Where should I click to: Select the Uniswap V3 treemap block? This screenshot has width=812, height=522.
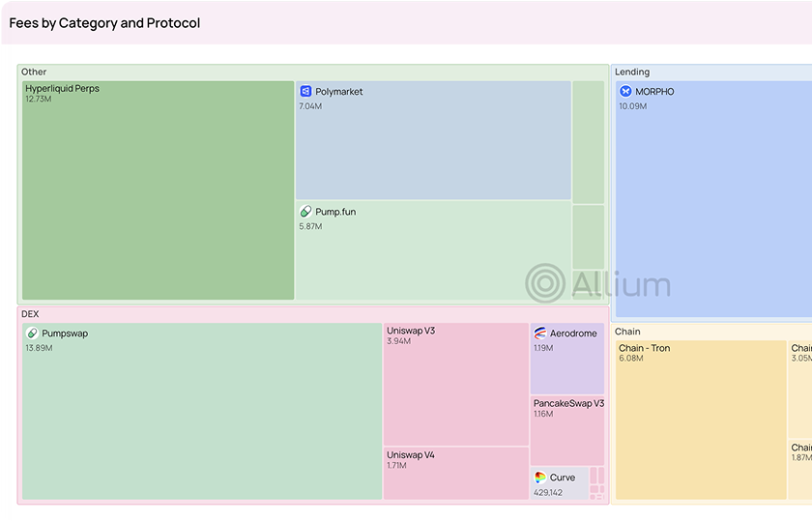(455, 385)
